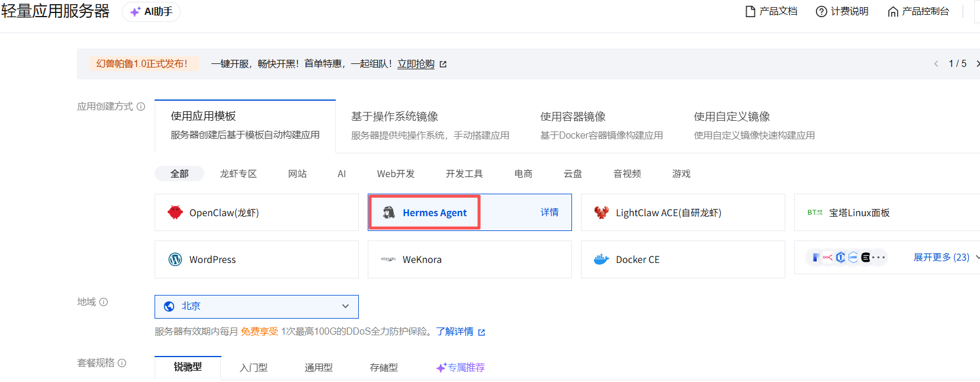Click the document icon beside 产品文档
Screen dimensions: 980x382
click(750, 11)
